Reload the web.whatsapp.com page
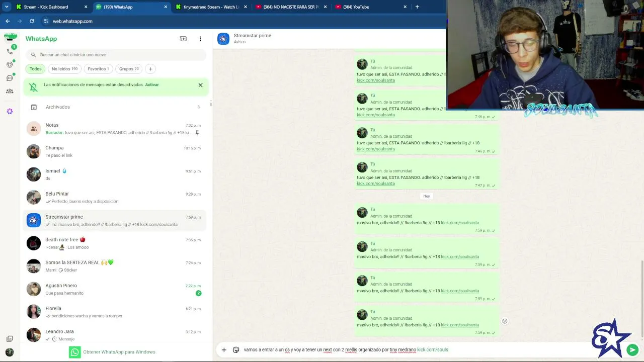644x362 pixels. point(32,21)
